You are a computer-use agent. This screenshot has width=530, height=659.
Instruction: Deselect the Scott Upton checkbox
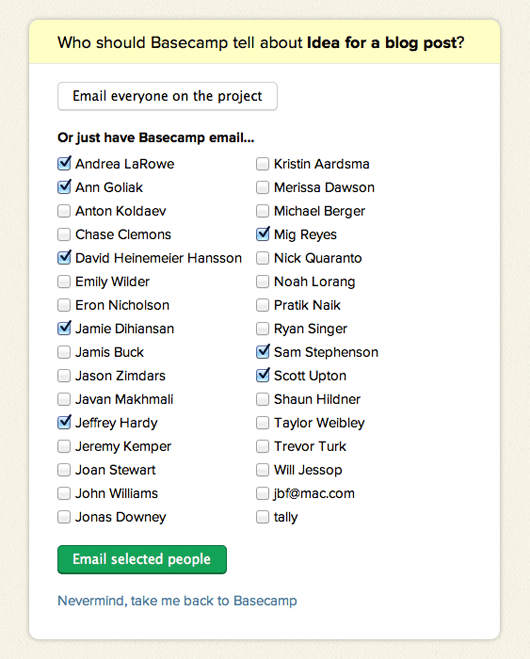coord(263,376)
